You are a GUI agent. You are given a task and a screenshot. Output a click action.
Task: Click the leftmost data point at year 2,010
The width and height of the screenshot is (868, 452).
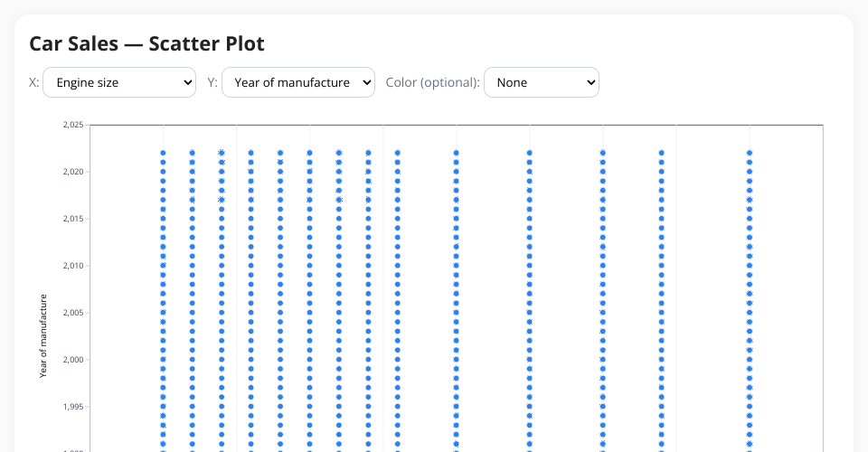[163, 266]
